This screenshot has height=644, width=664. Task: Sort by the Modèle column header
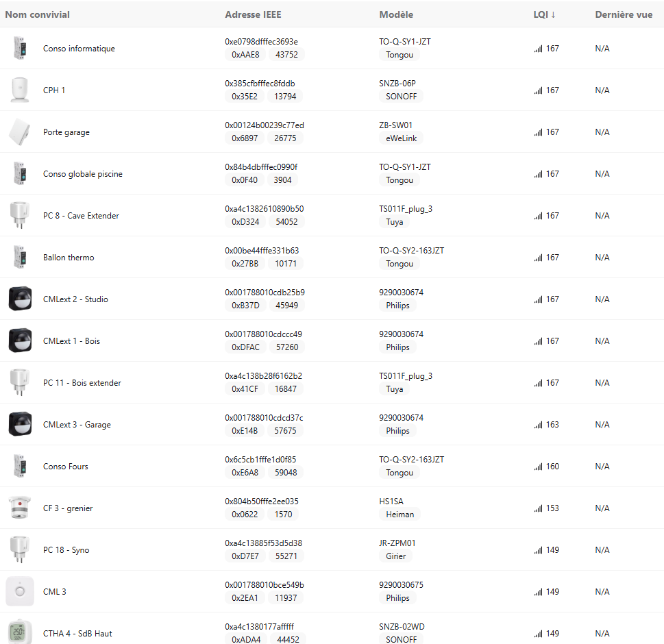pyautogui.click(x=396, y=14)
